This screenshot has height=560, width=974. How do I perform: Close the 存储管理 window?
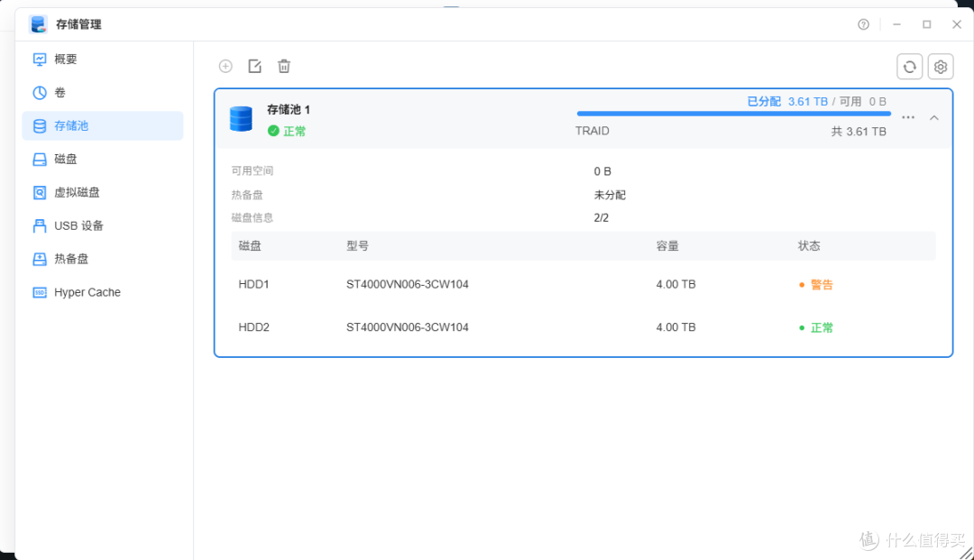(x=957, y=24)
